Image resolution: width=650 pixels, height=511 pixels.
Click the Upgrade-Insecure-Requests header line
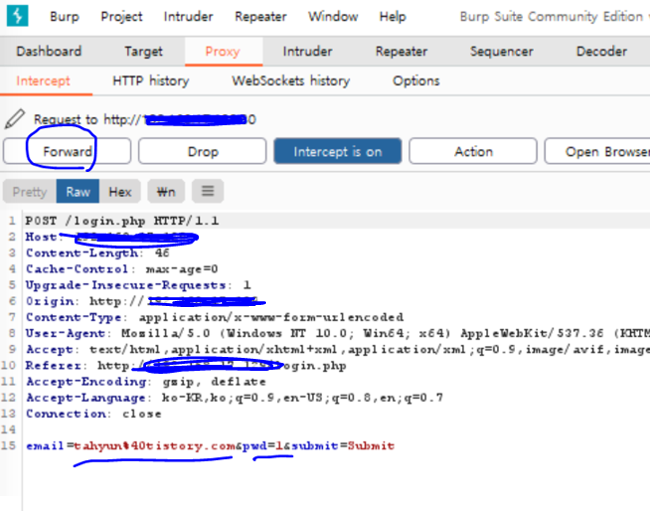[x=138, y=285]
